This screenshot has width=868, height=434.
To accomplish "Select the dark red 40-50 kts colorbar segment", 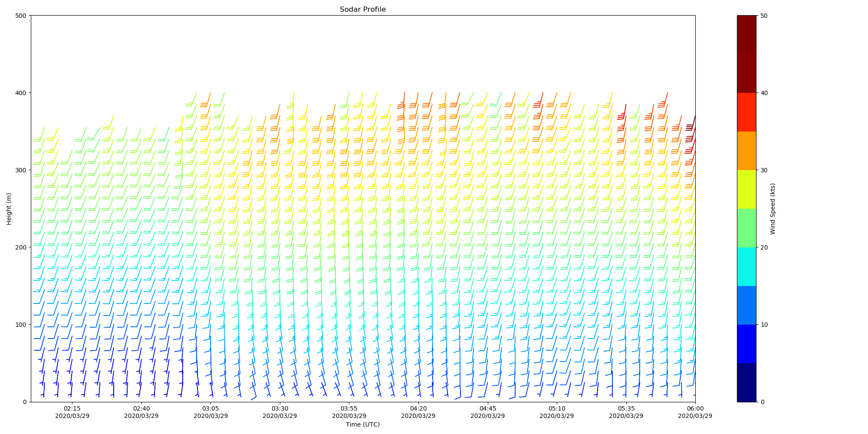I will 746,54.
